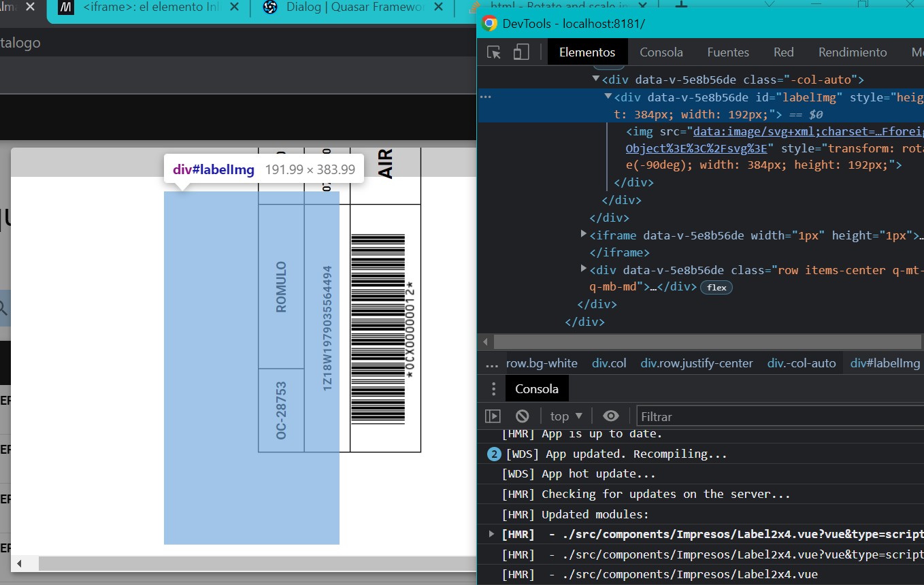Click the *0CX0000012* barcode text
Screen dimensions: 924x585
point(410,329)
